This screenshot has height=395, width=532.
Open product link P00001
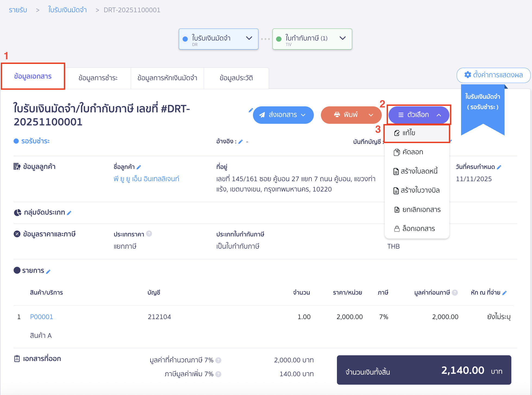(42, 317)
